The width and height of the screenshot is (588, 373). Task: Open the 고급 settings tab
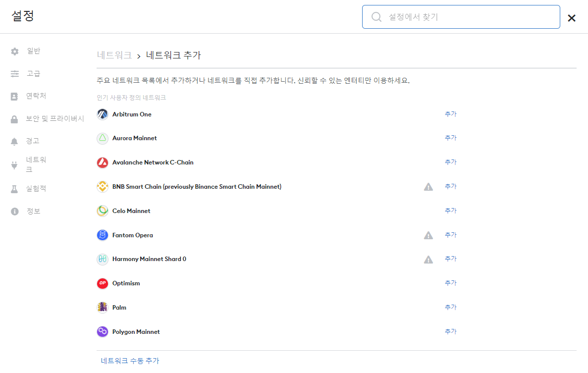(x=33, y=73)
